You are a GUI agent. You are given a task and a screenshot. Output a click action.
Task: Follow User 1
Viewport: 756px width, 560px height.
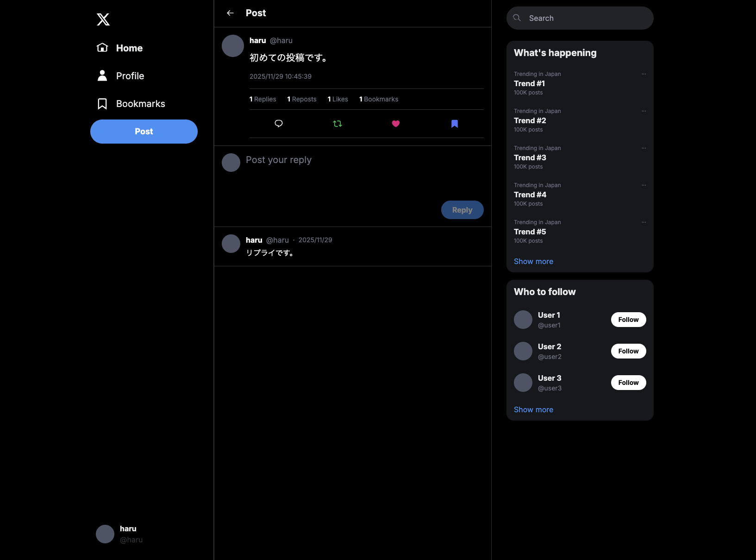tap(628, 320)
